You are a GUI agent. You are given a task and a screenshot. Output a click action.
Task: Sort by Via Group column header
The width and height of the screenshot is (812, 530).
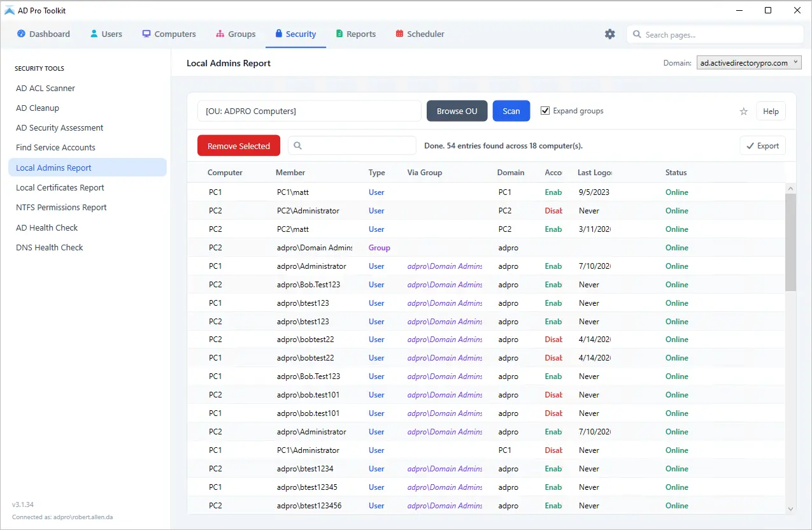(x=425, y=173)
